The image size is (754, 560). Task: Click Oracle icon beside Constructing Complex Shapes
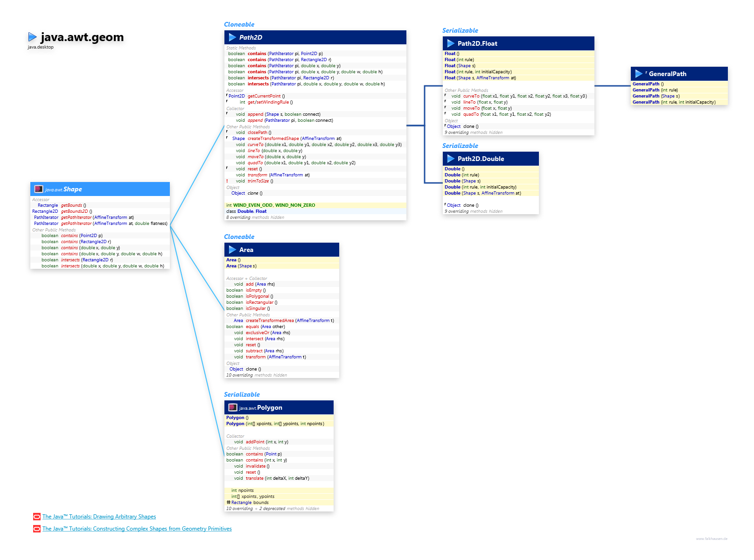coord(37,529)
